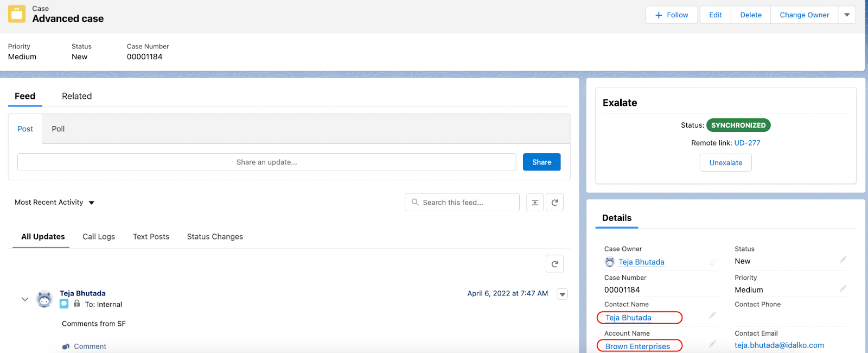The height and width of the screenshot is (353, 868).
Task: Switch to the Feed tab
Action: click(x=25, y=96)
